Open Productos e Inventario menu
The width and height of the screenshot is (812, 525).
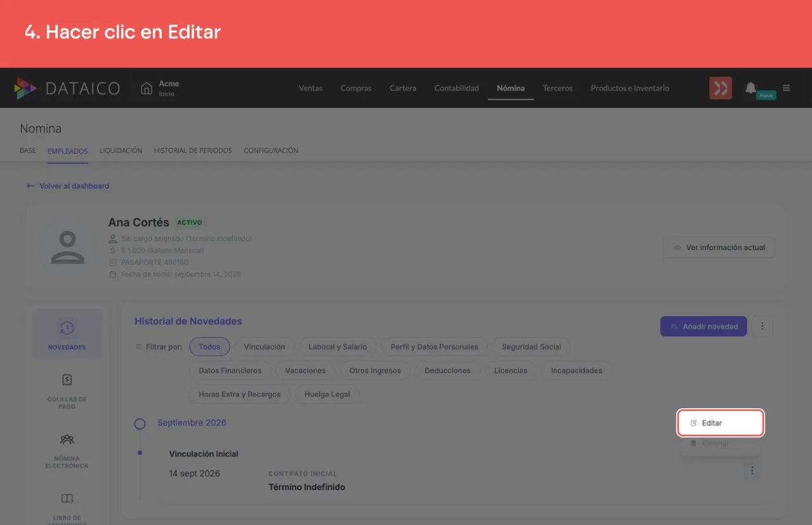[630, 88]
